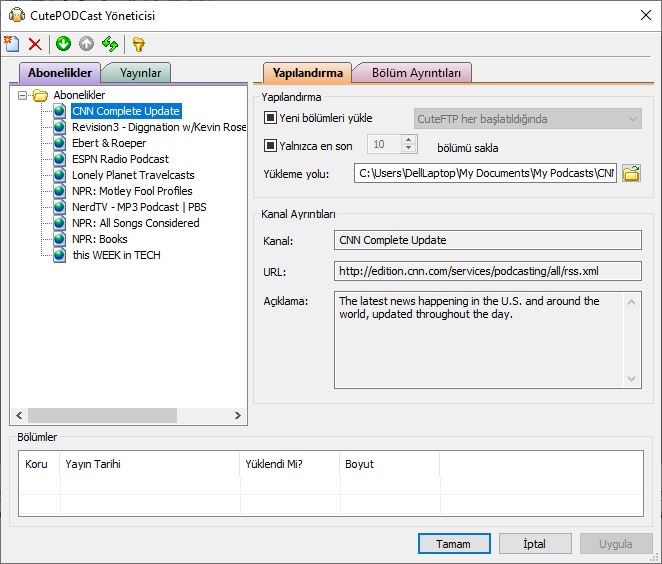Click the Koru column header

click(39, 464)
